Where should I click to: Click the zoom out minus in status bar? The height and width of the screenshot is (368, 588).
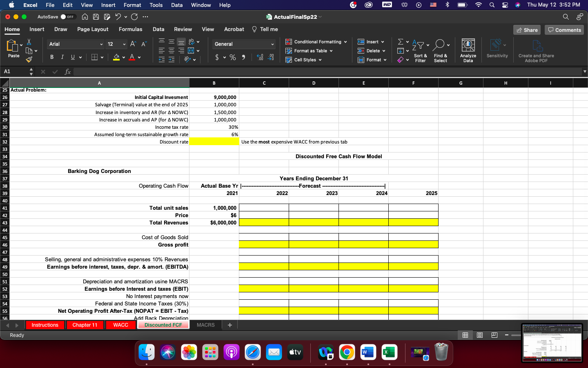[506, 335]
